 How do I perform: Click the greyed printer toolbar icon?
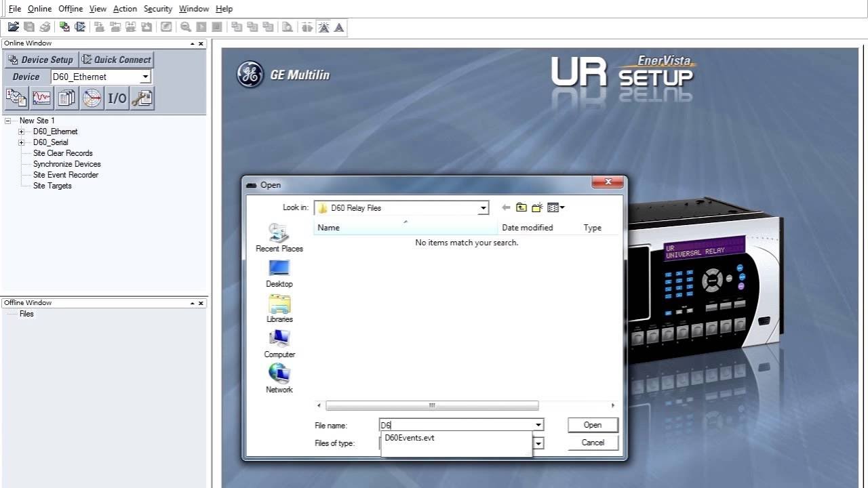coord(45,27)
